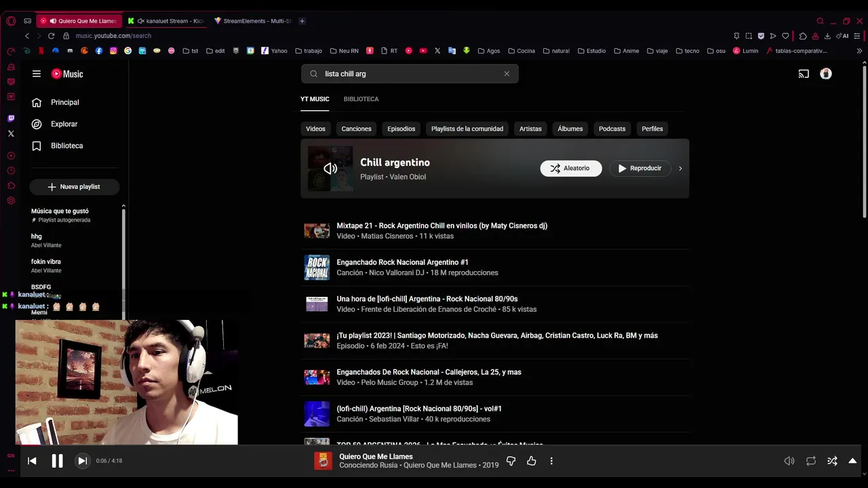Open Chill argentino playlist title
868x488 pixels.
tap(395, 163)
